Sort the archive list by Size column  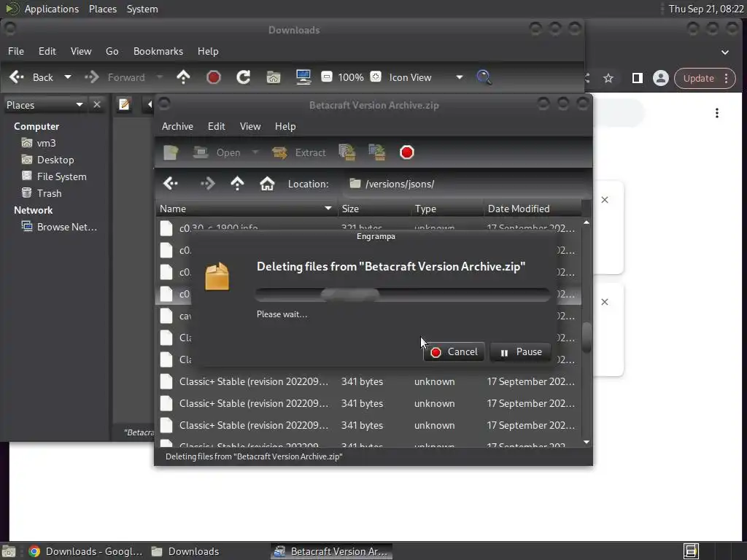(x=374, y=209)
